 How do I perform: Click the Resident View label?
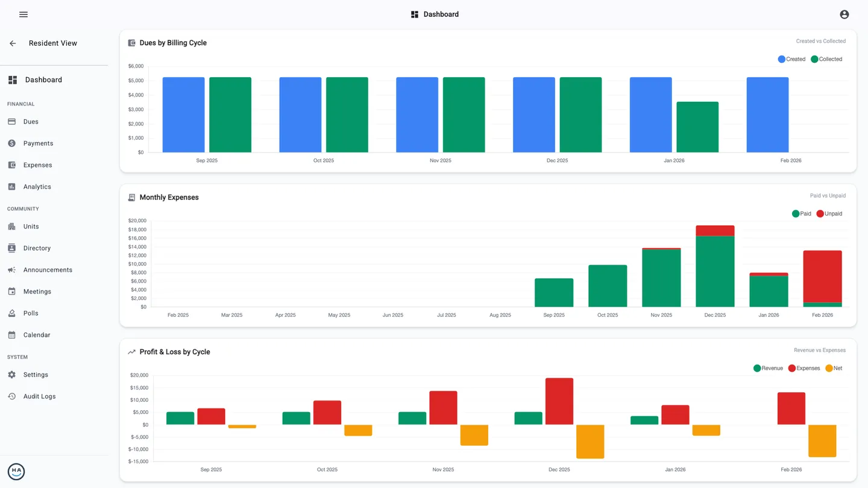[x=53, y=43]
